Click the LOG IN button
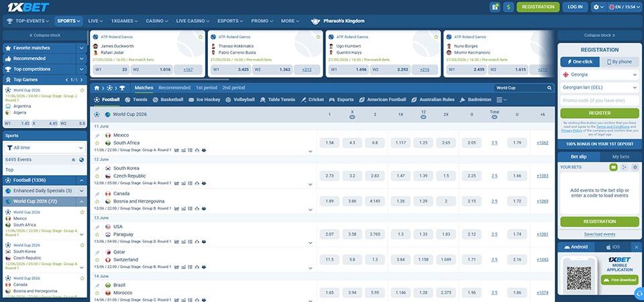Viewport: 644px width, 302px height. tap(575, 7)
